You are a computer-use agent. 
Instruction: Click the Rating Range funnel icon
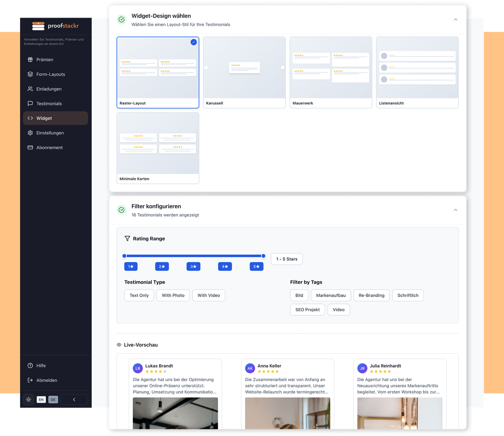click(127, 238)
